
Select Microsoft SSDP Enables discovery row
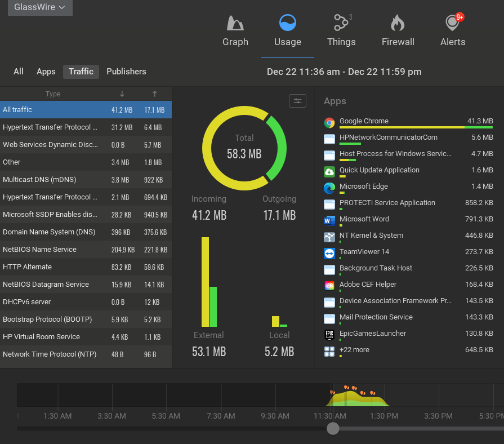tap(86, 215)
